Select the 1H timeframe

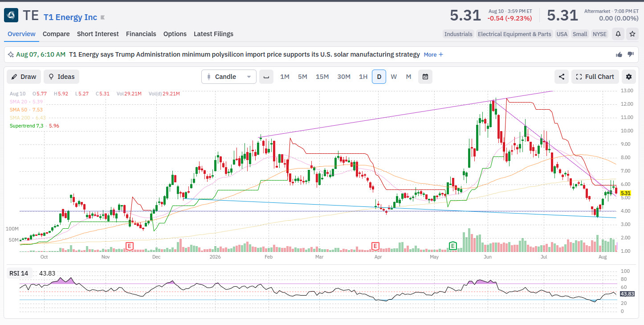point(363,77)
